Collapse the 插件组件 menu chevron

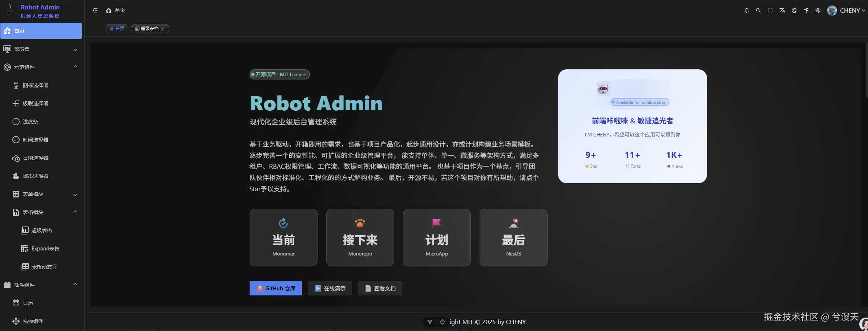click(x=75, y=285)
